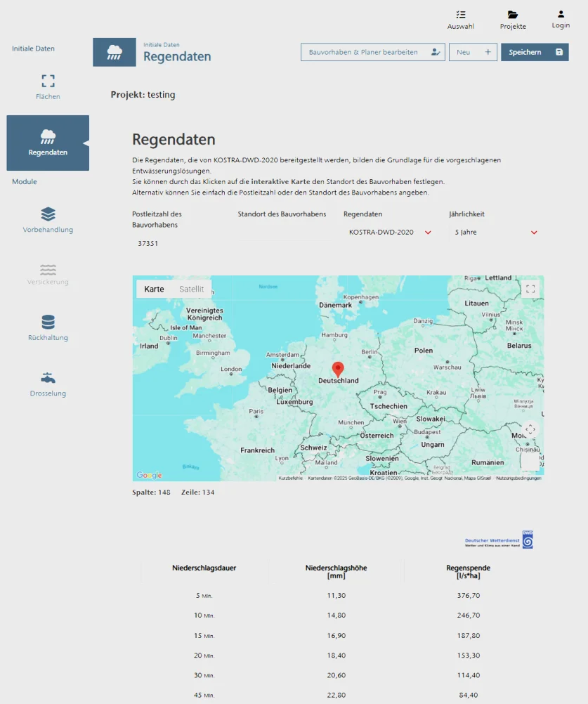
Task: Click the Niederschlagsdauer column header
Action: [204, 568]
